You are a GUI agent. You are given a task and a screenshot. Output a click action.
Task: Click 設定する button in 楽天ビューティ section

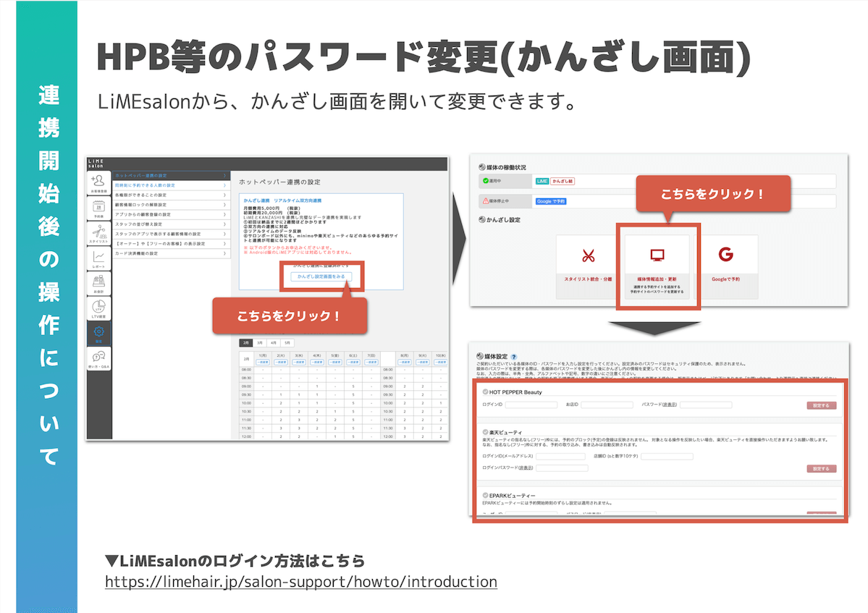click(821, 468)
